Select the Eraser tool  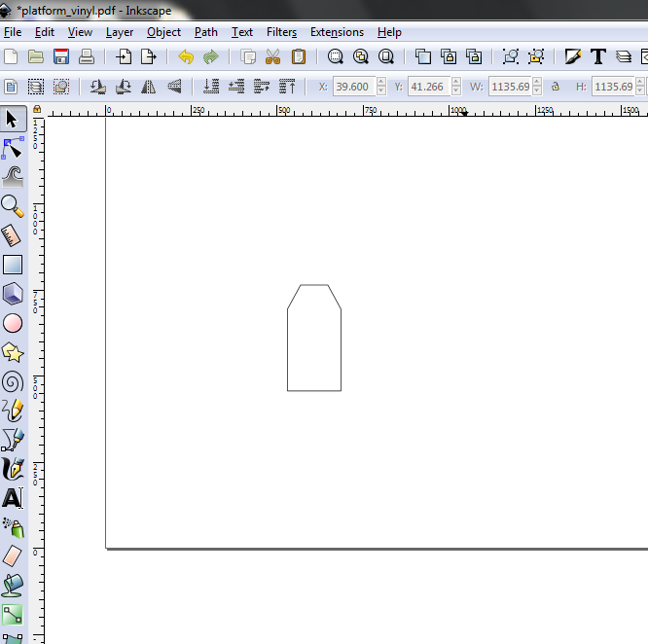tap(13, 556)
